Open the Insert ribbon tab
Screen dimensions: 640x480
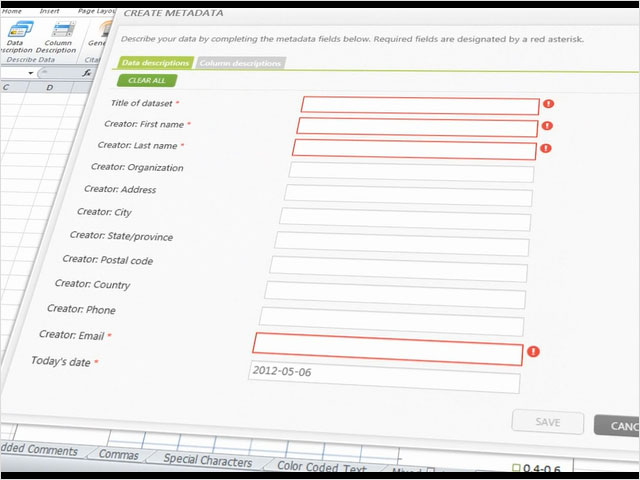[49, 11]
